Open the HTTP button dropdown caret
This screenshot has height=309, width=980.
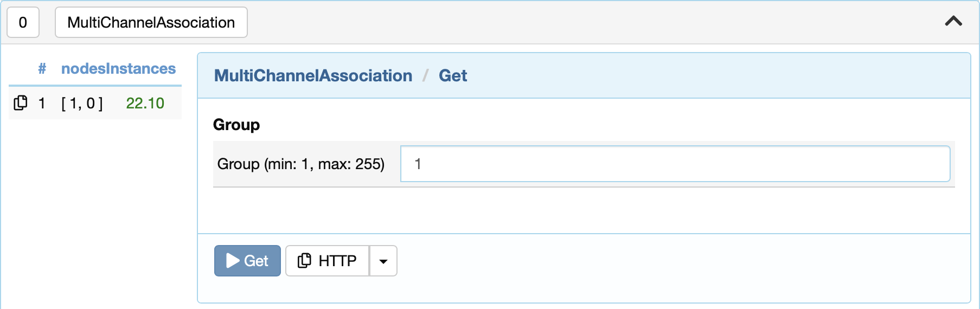pyautogui.click(x=383, y=261)
